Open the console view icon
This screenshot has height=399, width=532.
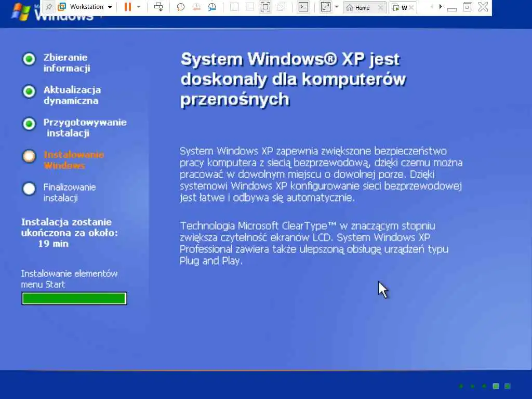coord(303,7)
